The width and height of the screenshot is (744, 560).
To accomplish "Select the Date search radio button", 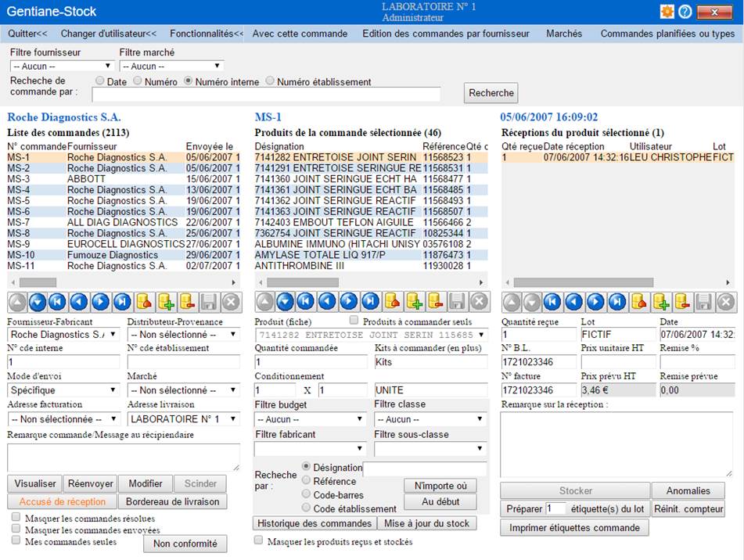I will click(99, 81).
